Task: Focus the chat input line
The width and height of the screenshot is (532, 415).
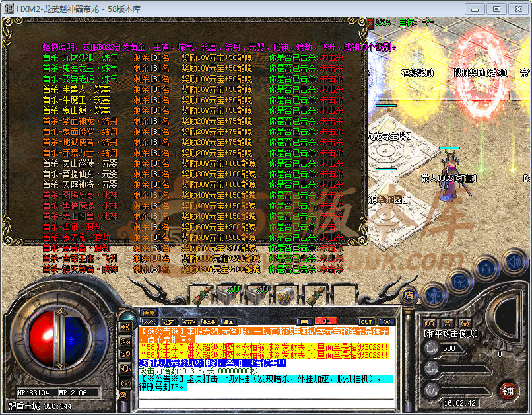Action: 267,404
